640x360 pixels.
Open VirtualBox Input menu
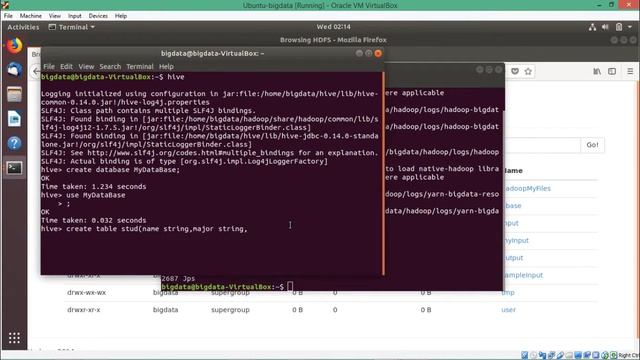pos(75,16)
